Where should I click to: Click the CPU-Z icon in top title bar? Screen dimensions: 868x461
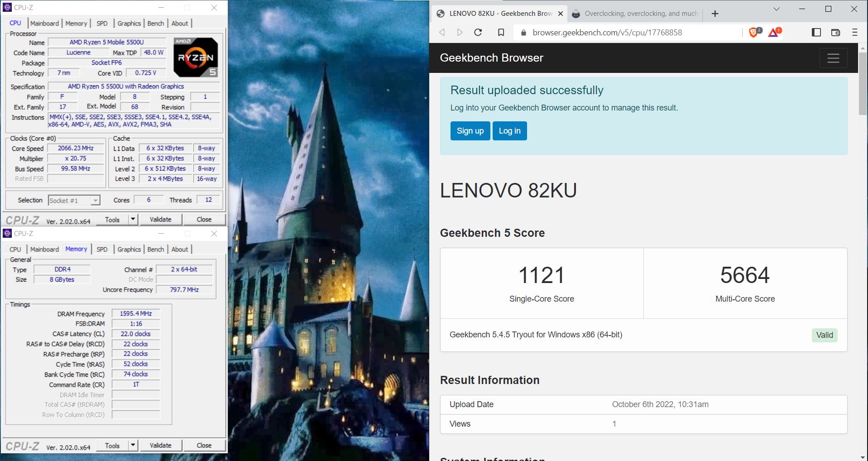pos(7,7)
